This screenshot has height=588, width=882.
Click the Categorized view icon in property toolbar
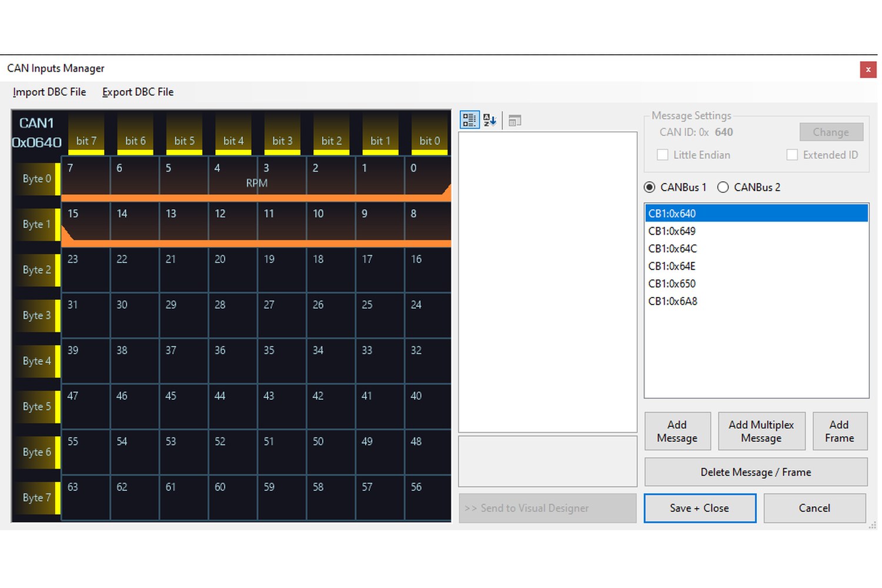tap(469, 120)
